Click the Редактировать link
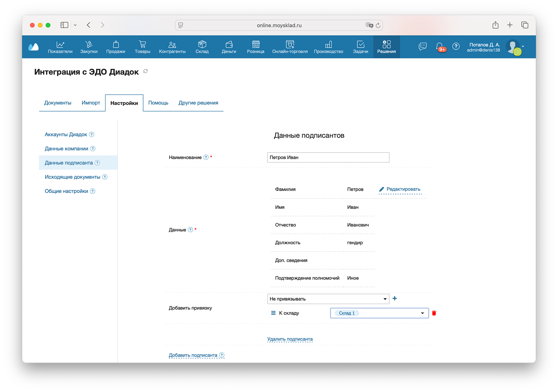The height and width of the screenshot is (392, 558). tap(403, 189)
